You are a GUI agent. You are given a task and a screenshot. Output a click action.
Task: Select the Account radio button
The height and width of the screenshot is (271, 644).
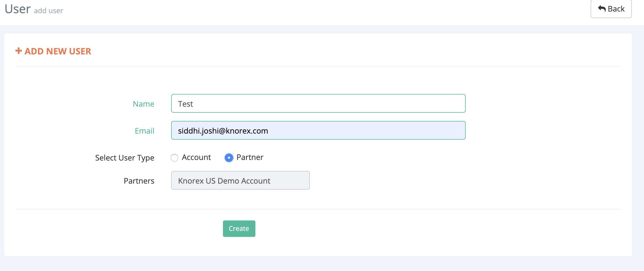[174, 158]
